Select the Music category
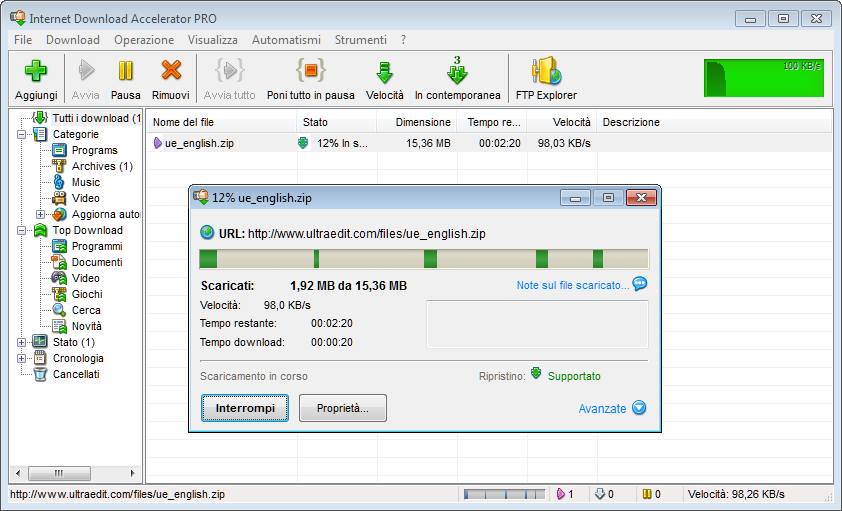Image resolution: width=842 pixels, height=511 pixels. (86, 182)
